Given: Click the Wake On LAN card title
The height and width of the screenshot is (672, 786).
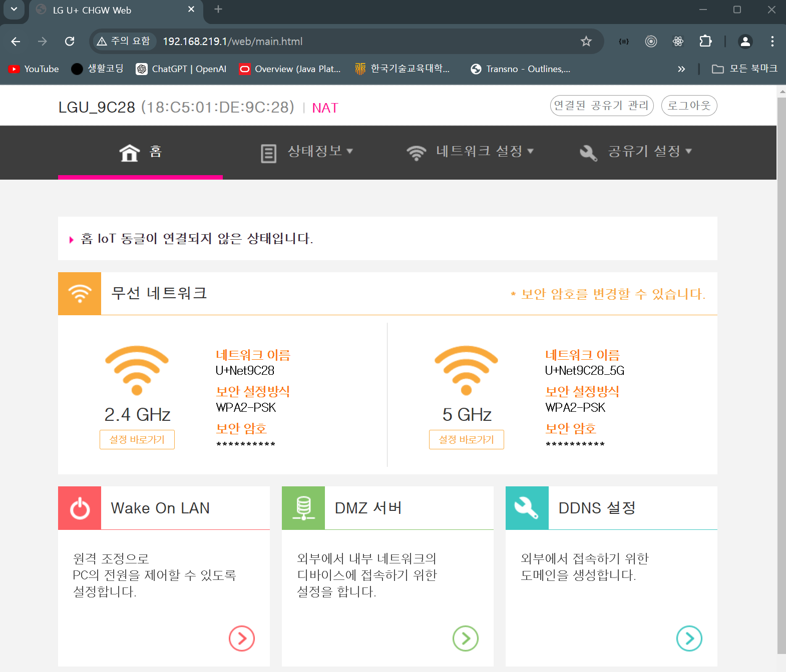Looking at the screenshot, I should click(x=160, y=508).
